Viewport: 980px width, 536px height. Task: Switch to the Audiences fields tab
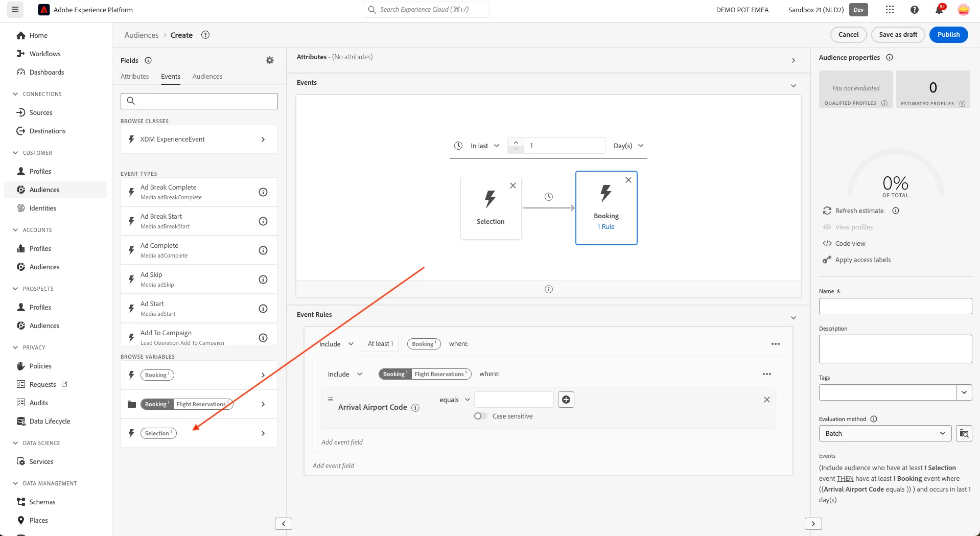207,76
